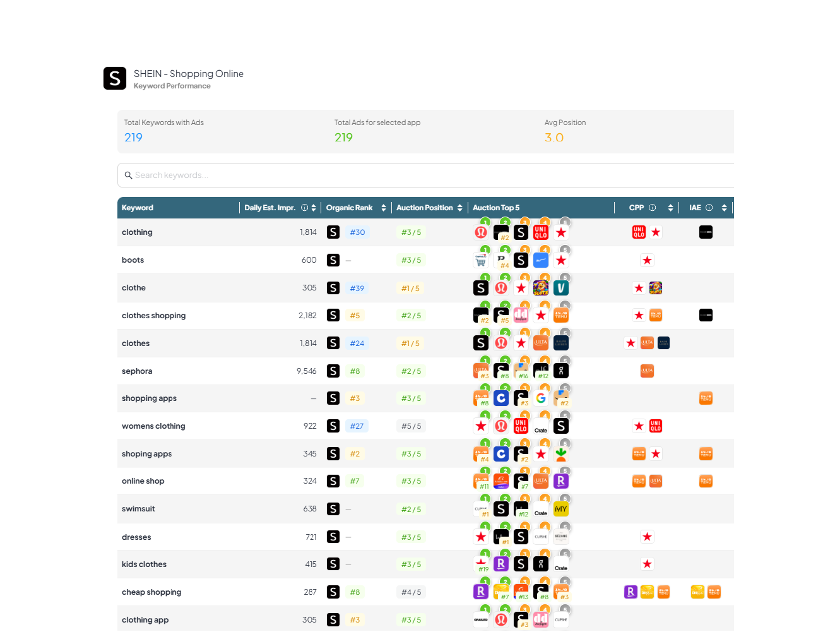Click the Google icon in the shopping apps row
Screen dimensions: 835x644
click(x=541, y=398)
